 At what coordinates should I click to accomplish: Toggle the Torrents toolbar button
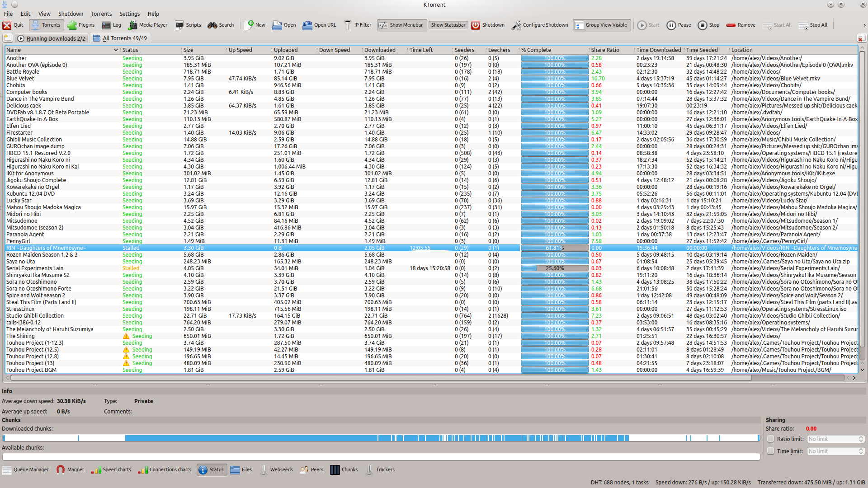pyautogui.click(x=46, y=25)
